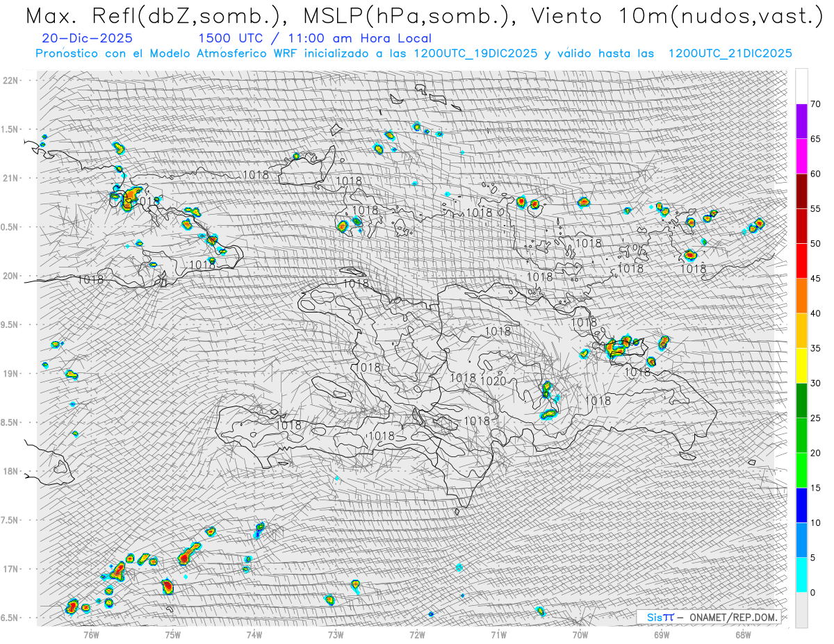Click the latitude label '17N'
834x644 pixels.
point(11,569)
